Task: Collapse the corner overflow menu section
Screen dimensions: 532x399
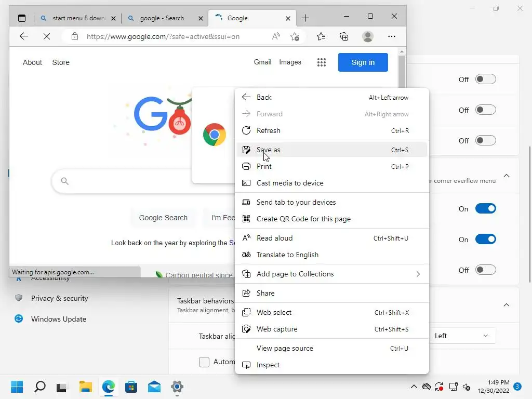Action: (507, 176)
